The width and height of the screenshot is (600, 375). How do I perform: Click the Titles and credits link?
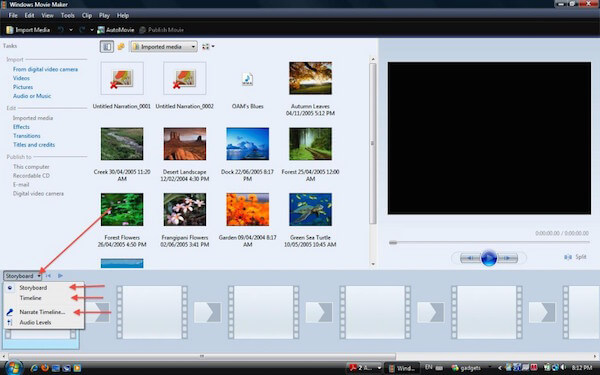coord(34,145)
